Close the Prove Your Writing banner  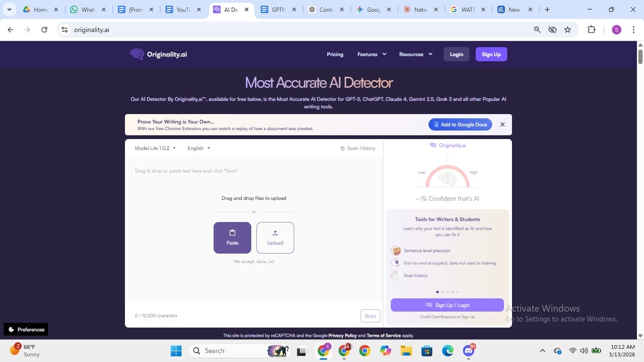[x=503, y=124]
